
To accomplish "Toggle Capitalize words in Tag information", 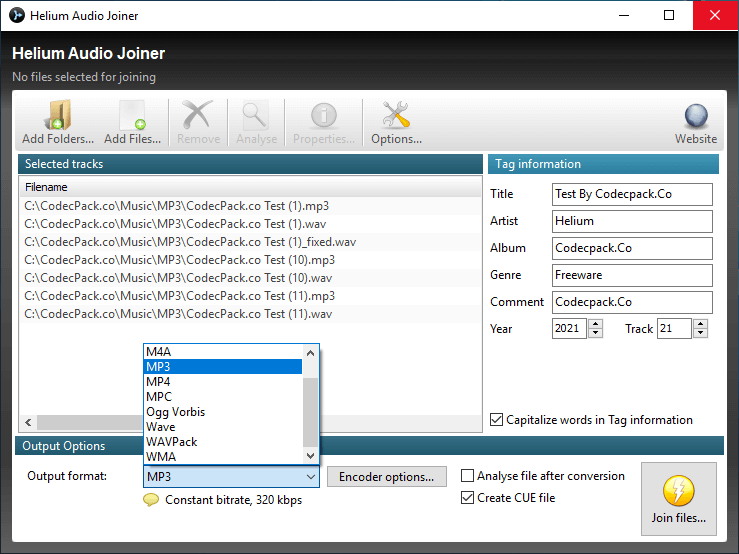I will pos(496,420).
